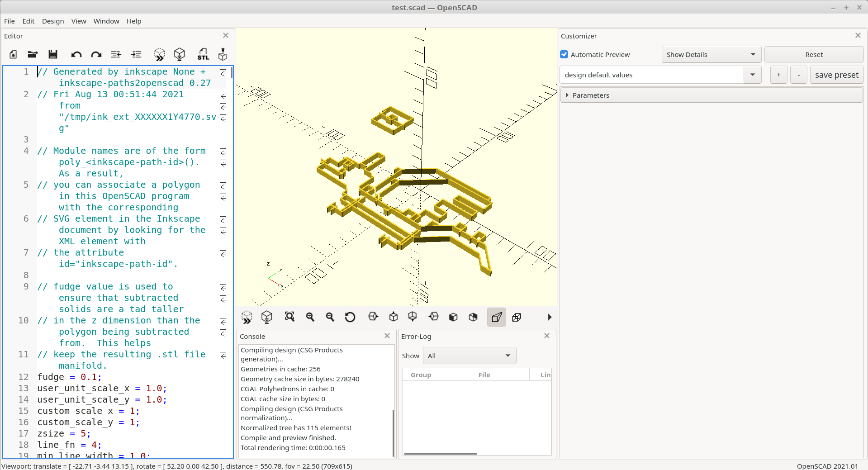Viewport: 868px width, 470px height.
Task: Click the Group column header in Error-Log
Action: [x=421, y=375]
